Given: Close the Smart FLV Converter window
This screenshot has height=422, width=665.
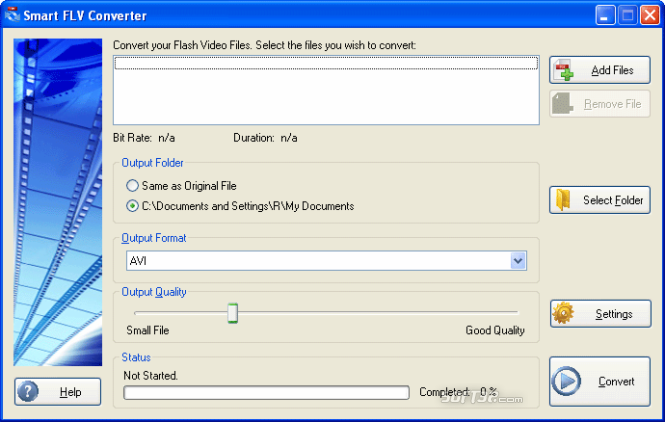Looking at the screenshot, I should tap(650, 16).
